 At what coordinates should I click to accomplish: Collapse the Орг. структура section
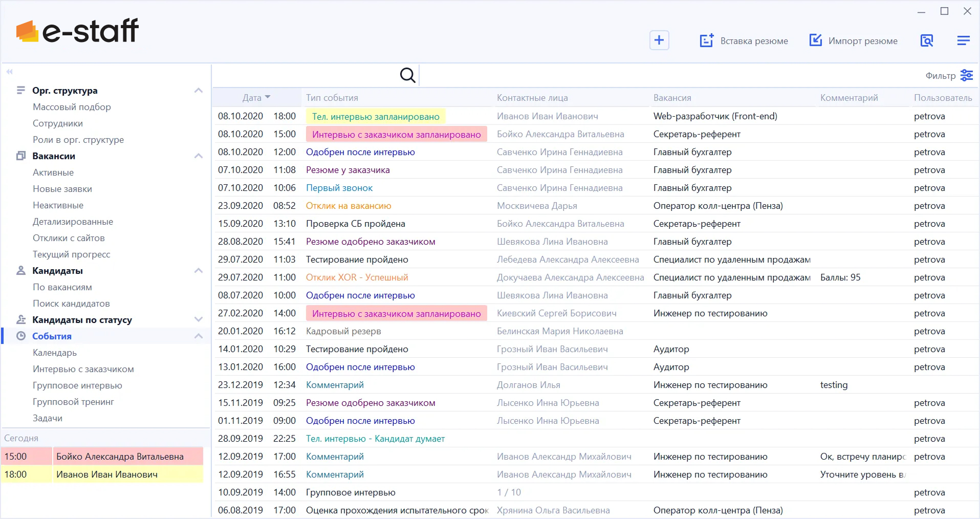(199, 91)
